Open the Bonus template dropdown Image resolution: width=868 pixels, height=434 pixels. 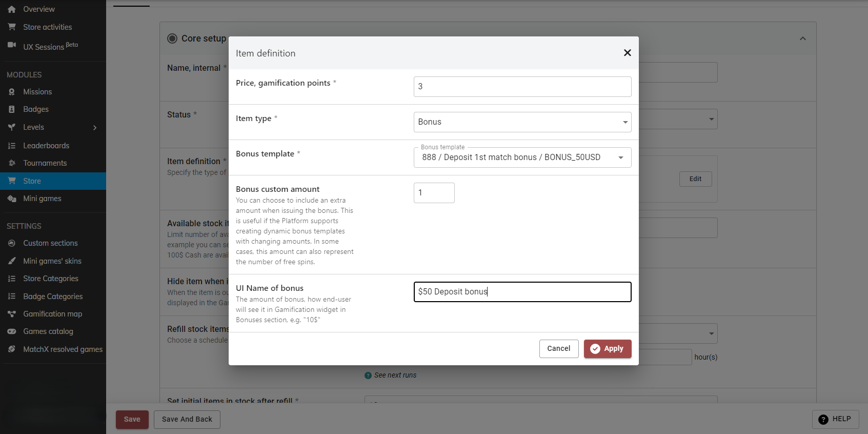(522, 157)
